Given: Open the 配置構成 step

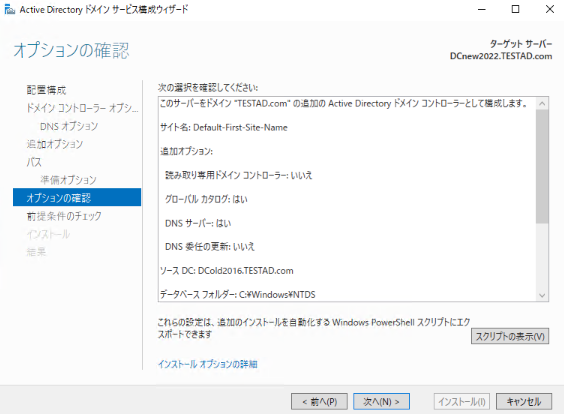Looking at the screenshot, I should point(46,90).
